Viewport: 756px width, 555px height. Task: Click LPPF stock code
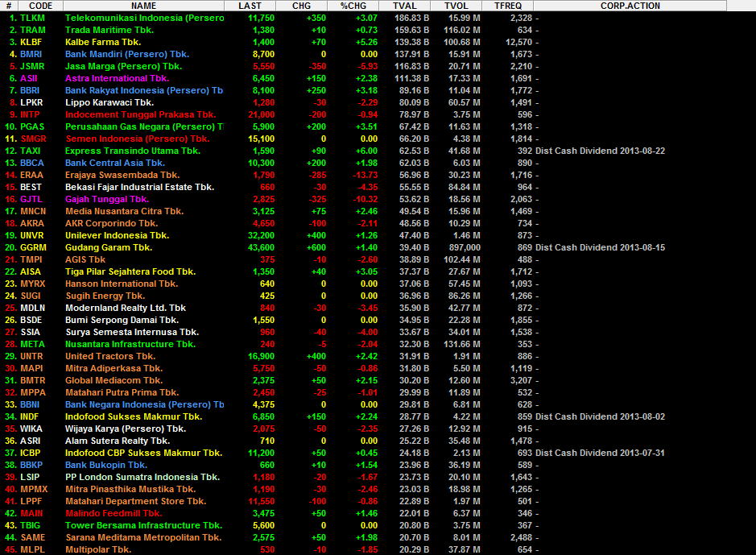[x=31, y=501]
